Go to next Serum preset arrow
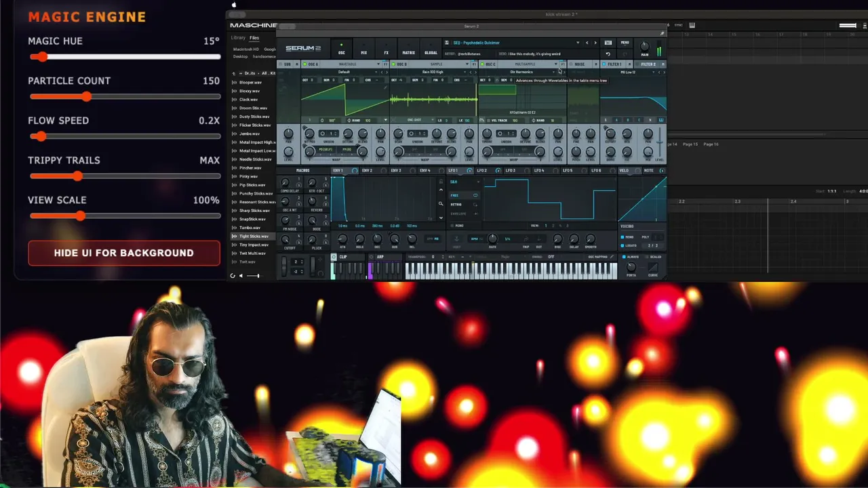The height and width of the screenshot is (488, 868). (595, 43)
